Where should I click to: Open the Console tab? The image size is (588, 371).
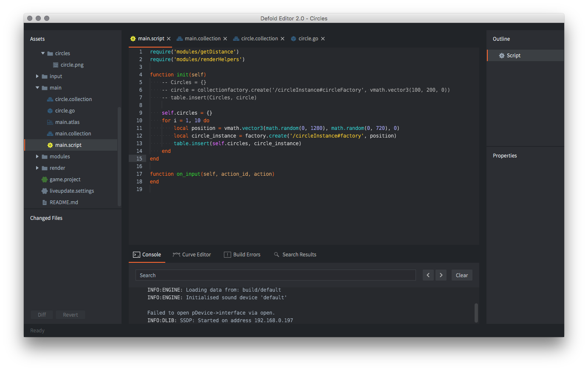click(x=147, y=255)
